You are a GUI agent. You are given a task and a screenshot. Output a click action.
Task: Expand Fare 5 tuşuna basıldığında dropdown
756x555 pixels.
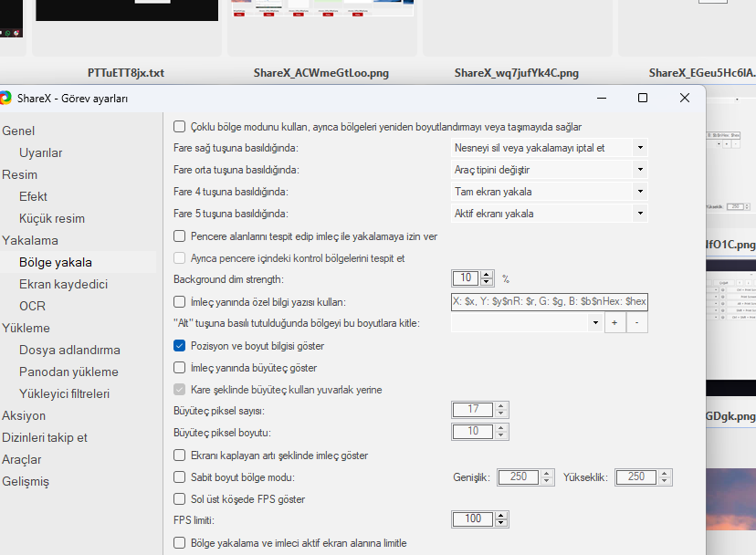click(639, 214)
